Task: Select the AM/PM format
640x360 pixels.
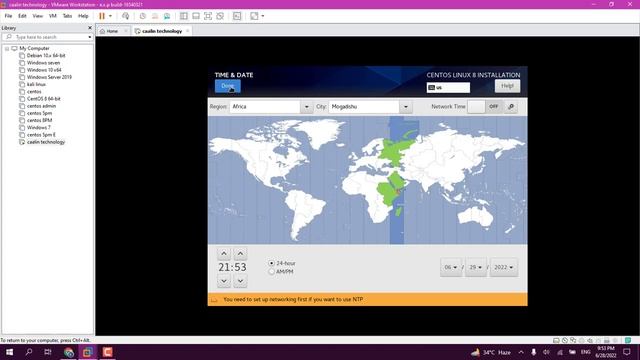Action: click(x=281, y=271)
